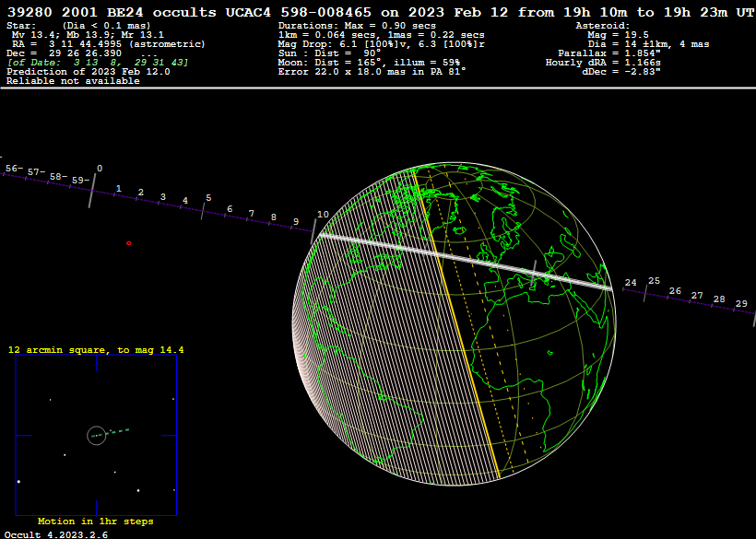Click the '0' minute marker on the track
Image resolution: width=756 pixels, height=539 pixels.
pyautogui.click(x=100, y=169)
